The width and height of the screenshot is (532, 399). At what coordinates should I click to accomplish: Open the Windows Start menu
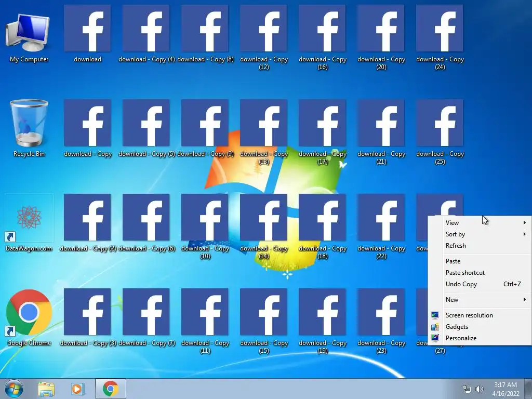click(14, 389)
